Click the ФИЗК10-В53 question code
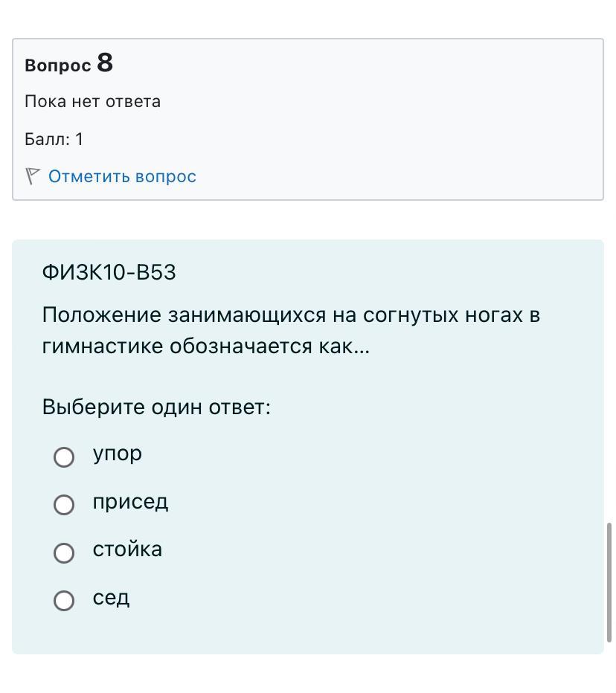 tap(109, 273)
